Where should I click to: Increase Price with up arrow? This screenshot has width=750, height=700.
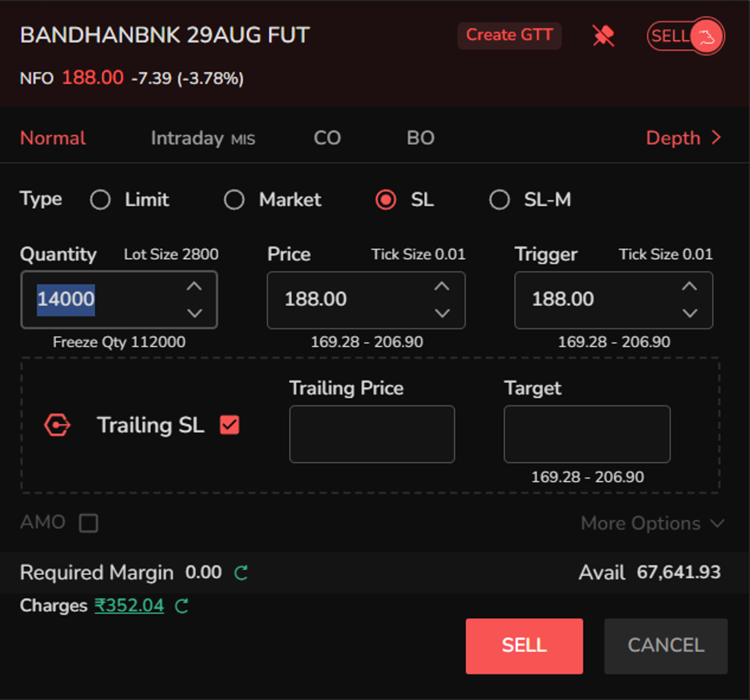pyautogui.click(x=442, y=287)
